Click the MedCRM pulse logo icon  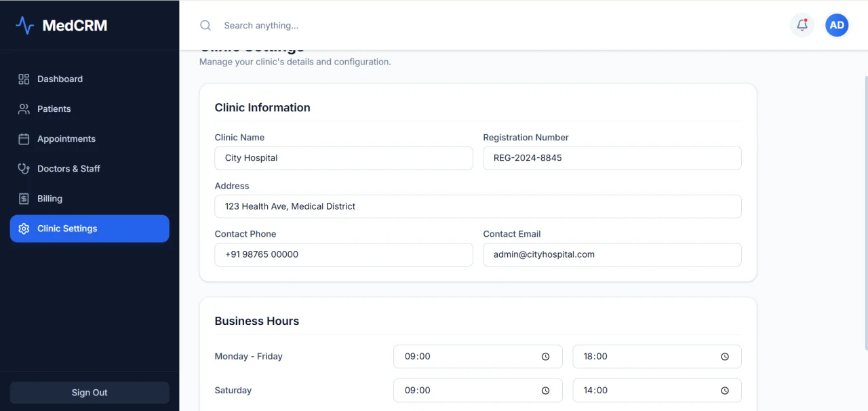click(24, 26)
